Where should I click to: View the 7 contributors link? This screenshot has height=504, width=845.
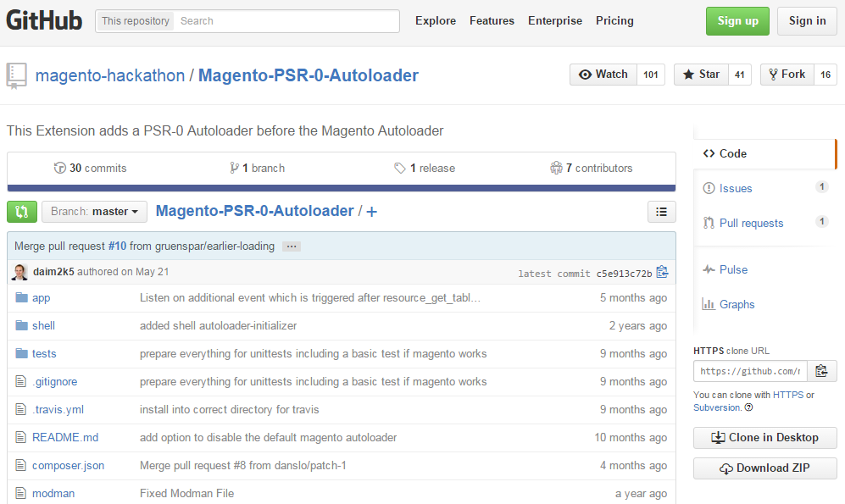592,168
